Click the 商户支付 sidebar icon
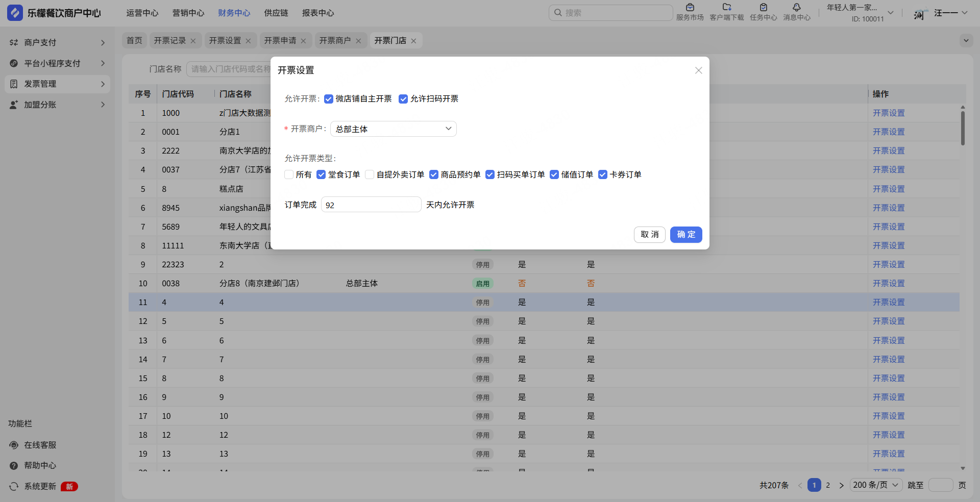Image resolution: width=980 pixels, height=502 pixels. (x=14, y=42)
